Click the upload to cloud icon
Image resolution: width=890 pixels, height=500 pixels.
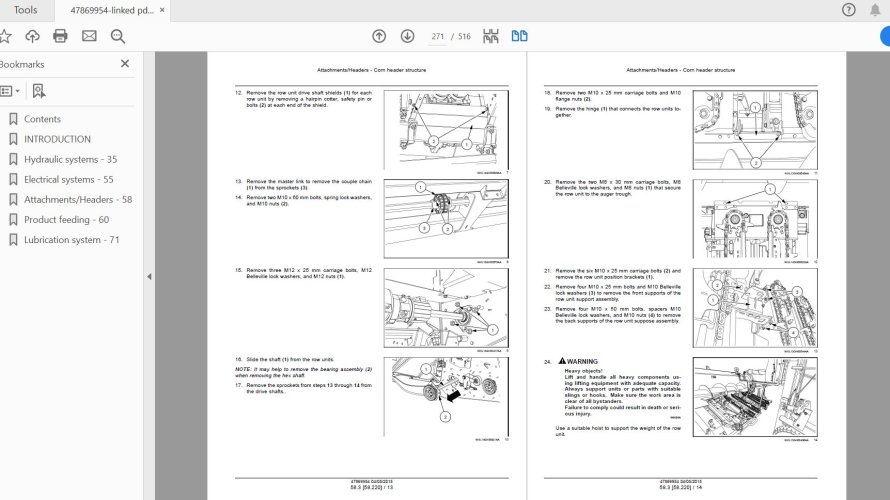[x=32, y=36]
